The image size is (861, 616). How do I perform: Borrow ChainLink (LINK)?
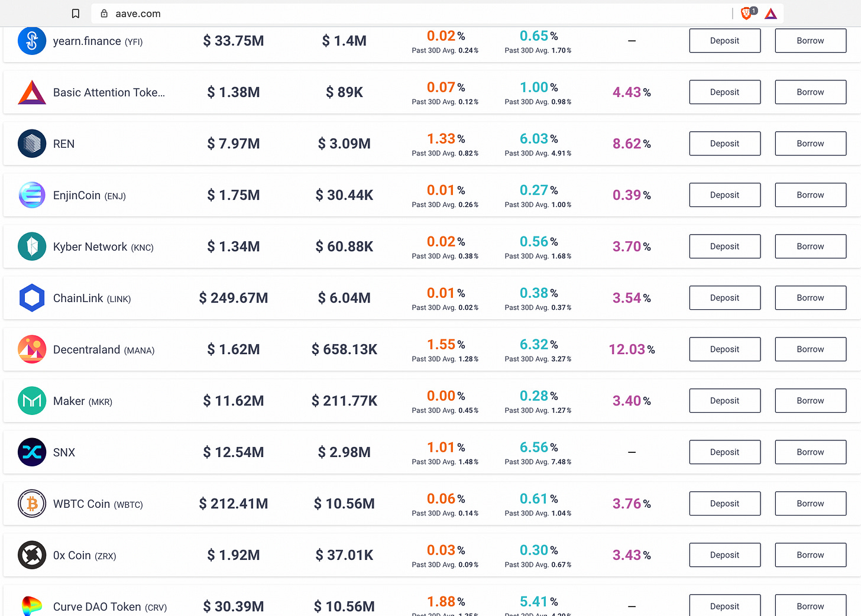[x=811, y=298]
